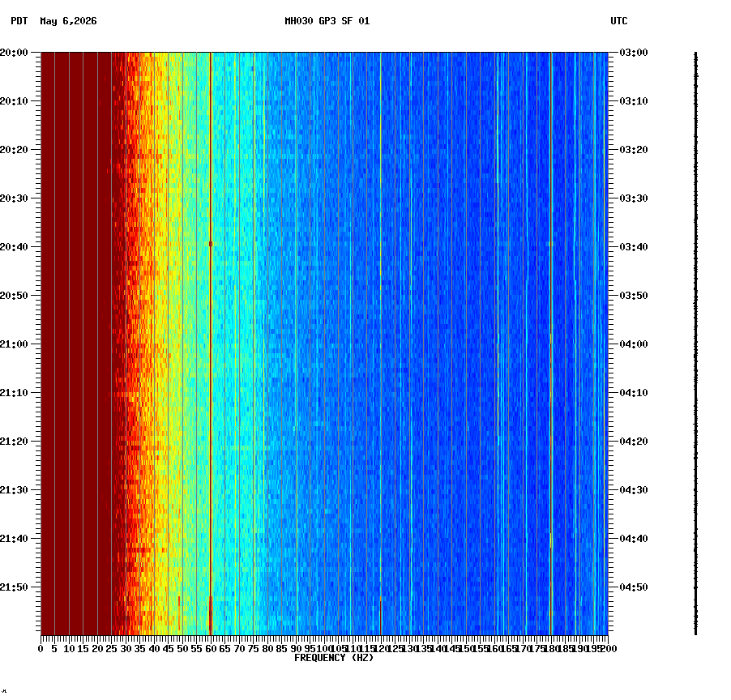Viewport: 731px width, 700px height.
Task: Click the 03:00 UTC time label
Action: [x=634, y=53]
